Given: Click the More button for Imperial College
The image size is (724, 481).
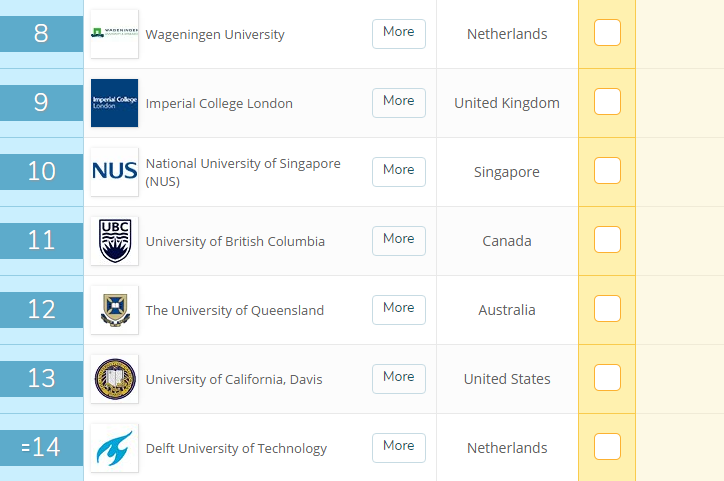Looking at the screenshot, I should 398,102.
